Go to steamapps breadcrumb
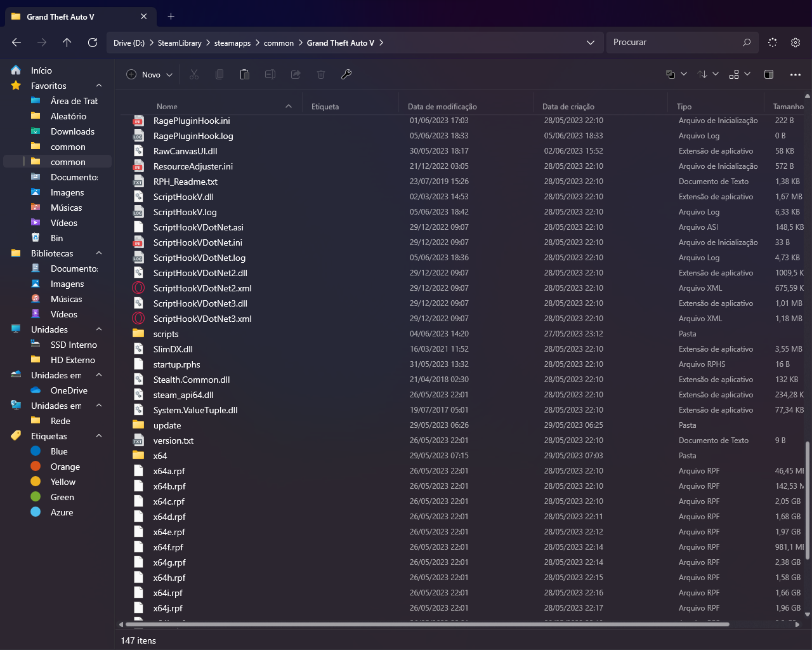The width and height of the screenshot is (812, 650). [x=232, y=43]
